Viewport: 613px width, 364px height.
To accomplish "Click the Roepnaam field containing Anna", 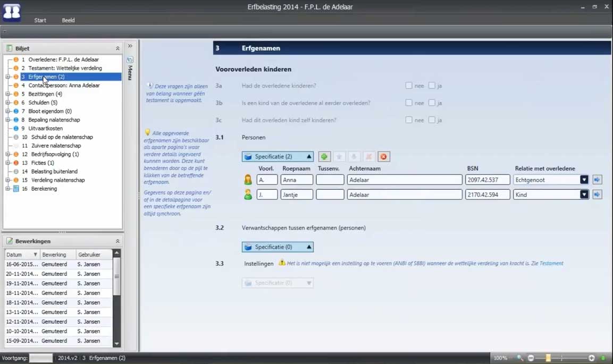I will (x=297, y=180).
